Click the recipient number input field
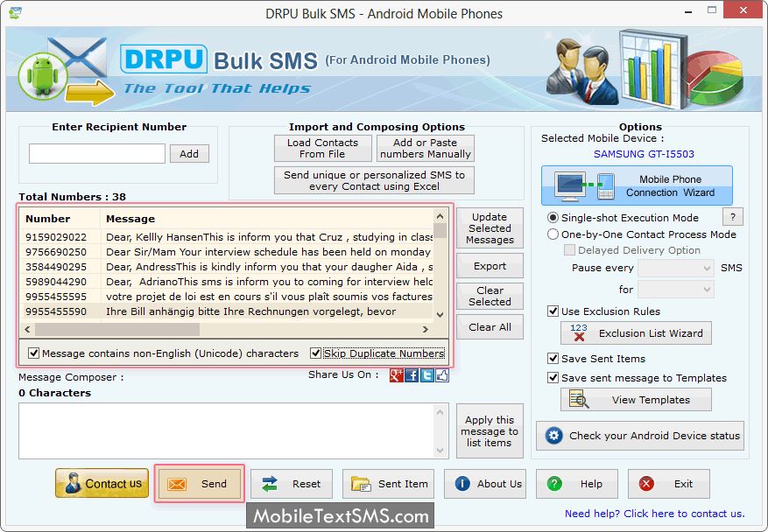The height and width of the screenshot is (532, 768). tap(97, 154)
